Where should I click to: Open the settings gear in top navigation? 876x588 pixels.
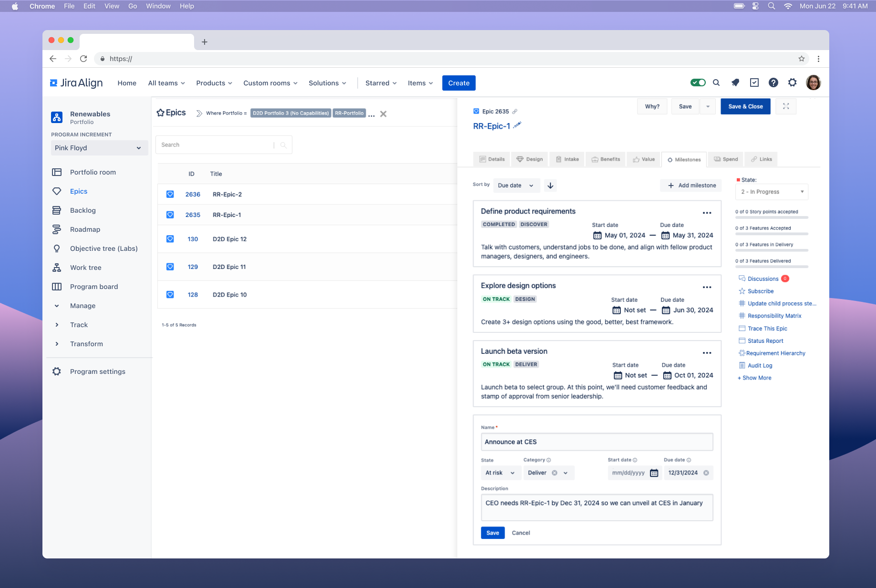[x=792, y=83]
